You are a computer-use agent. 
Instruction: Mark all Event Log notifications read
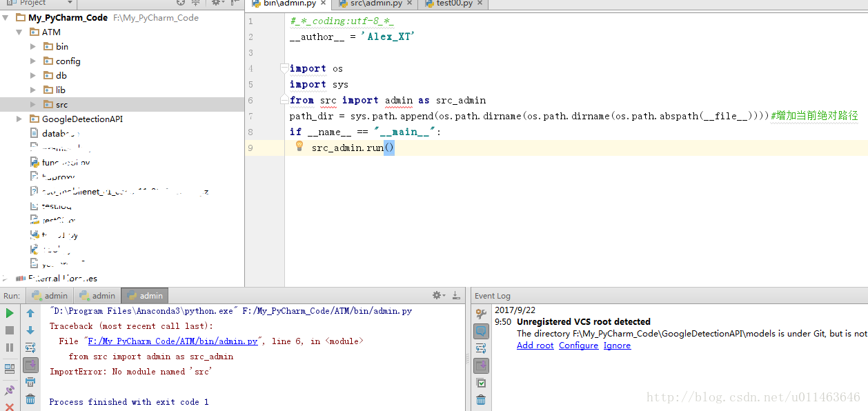coord(481,383)
